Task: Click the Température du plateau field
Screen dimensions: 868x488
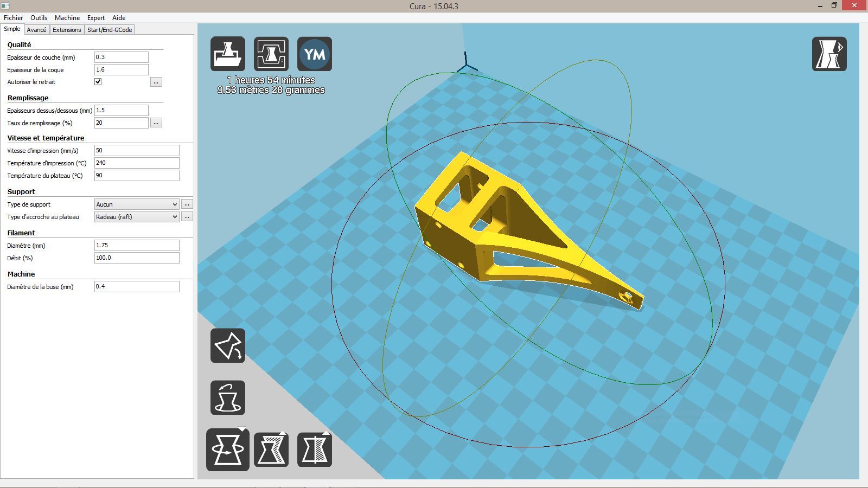Action: click(137, 175)
